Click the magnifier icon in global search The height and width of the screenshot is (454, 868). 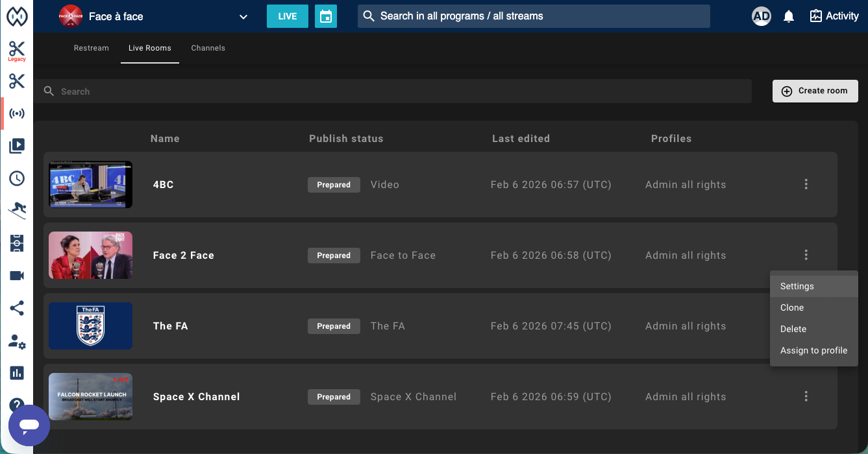pos(369,16)
